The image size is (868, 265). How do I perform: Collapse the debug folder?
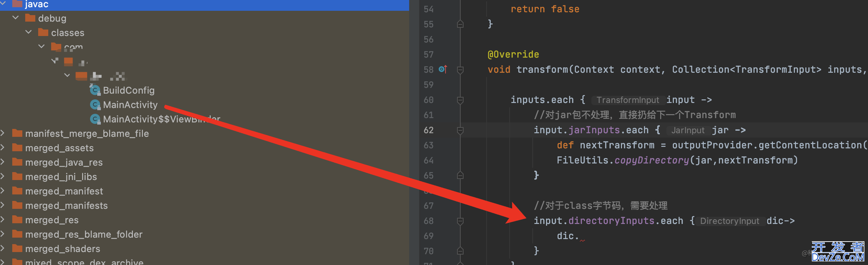click(15, 18)
